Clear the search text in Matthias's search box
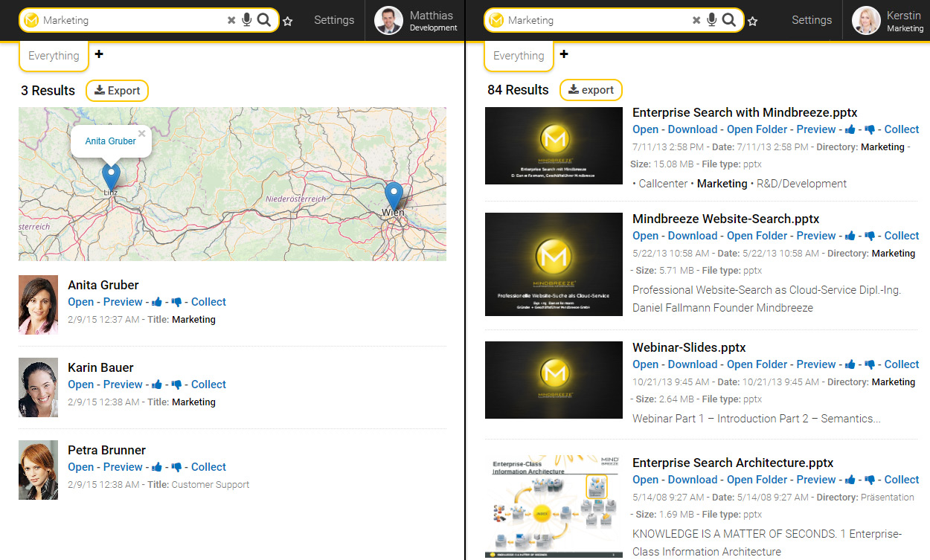 click(231, 21)
